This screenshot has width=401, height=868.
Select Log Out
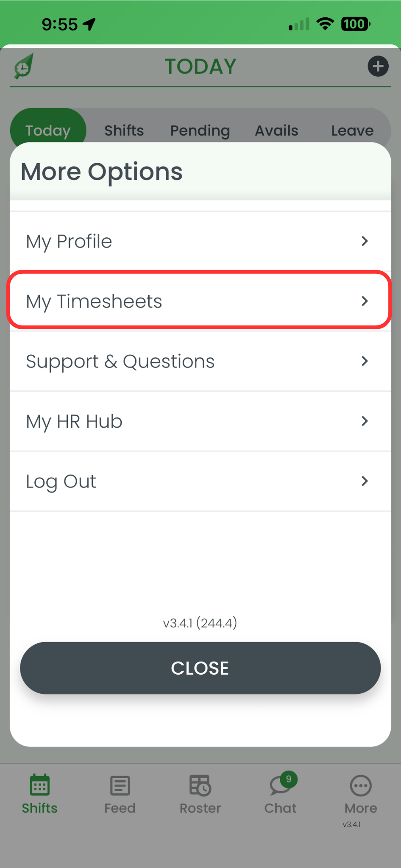click(61, 481)
